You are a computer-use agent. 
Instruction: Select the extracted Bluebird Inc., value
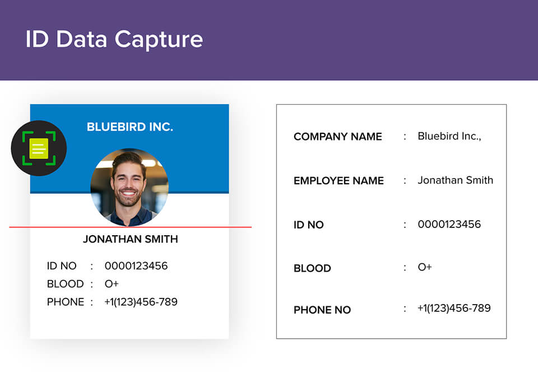449,136
